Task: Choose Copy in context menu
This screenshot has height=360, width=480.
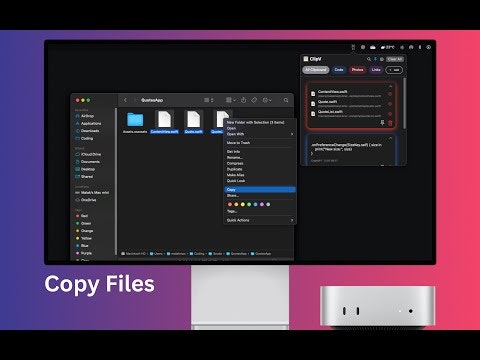Action: (x=260, y=189)
